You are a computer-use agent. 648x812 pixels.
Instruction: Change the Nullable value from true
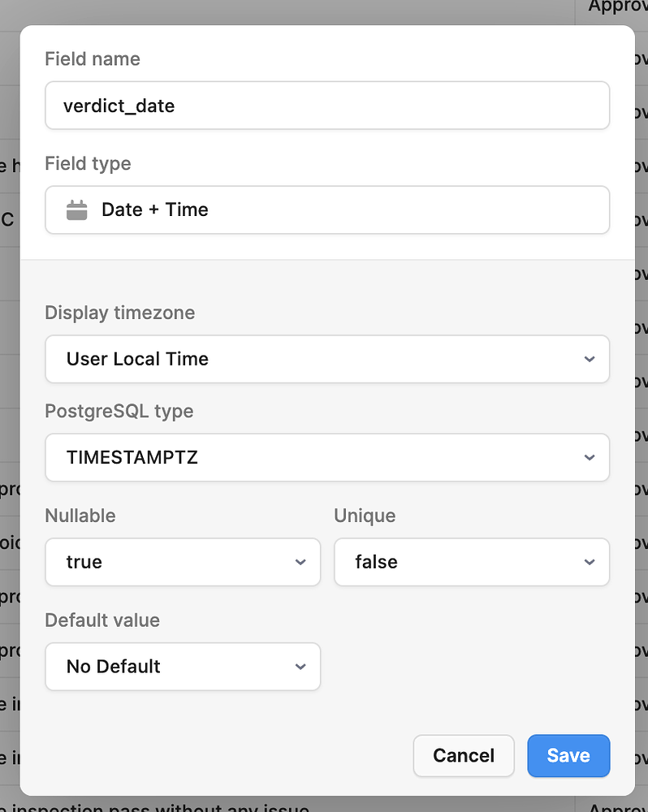[x=183, y=562]
